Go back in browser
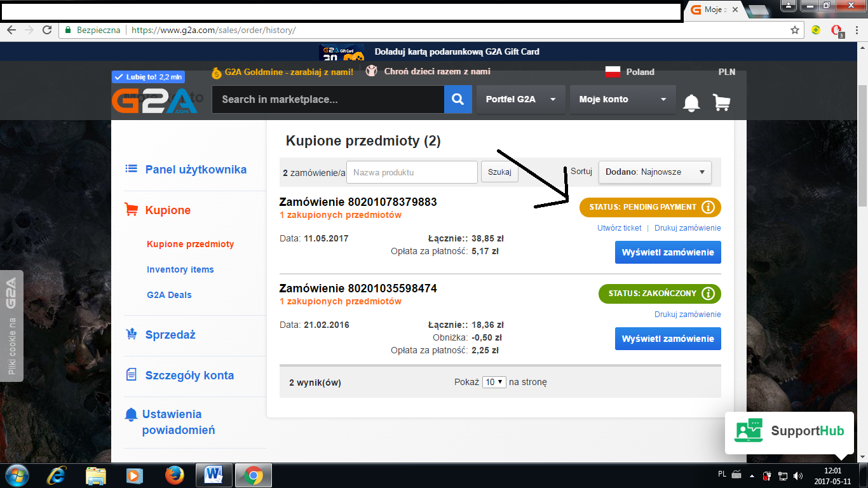 tap(11, 30)
